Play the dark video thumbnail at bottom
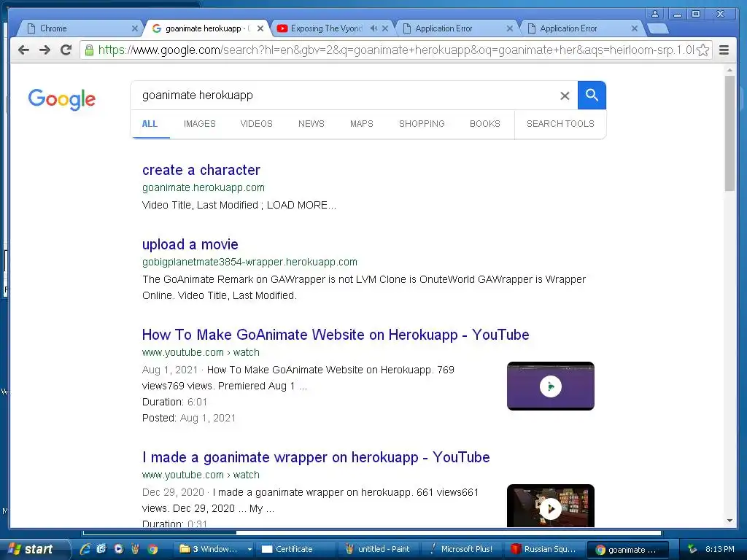747x560 pixels. 550,506
